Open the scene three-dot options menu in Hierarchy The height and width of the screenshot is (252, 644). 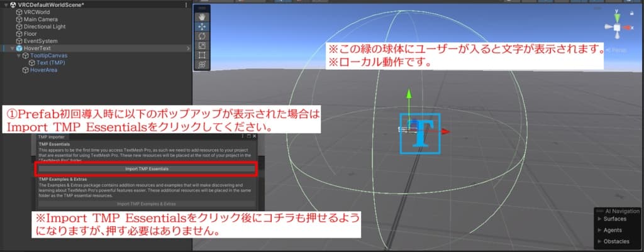186,5
